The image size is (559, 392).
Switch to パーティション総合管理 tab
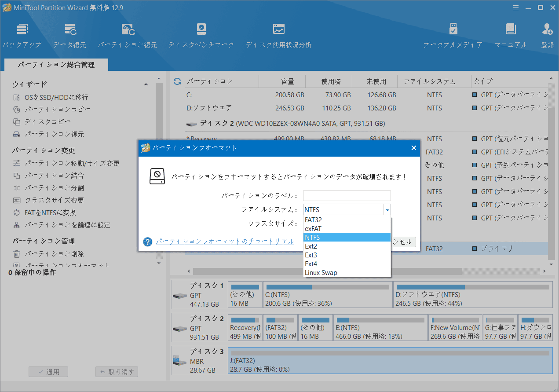pos(56,65)
